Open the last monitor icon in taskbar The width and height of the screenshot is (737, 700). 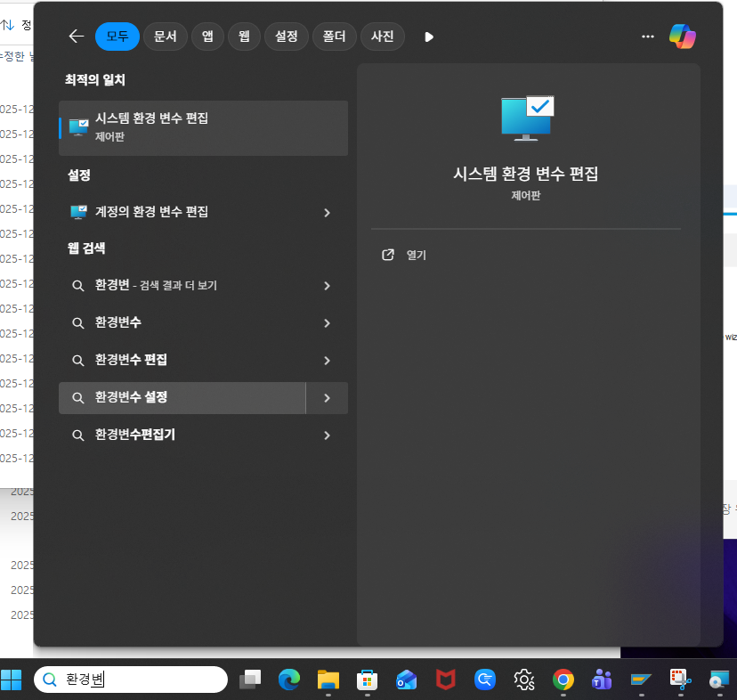pyautogui.click(x=719, y=680)
